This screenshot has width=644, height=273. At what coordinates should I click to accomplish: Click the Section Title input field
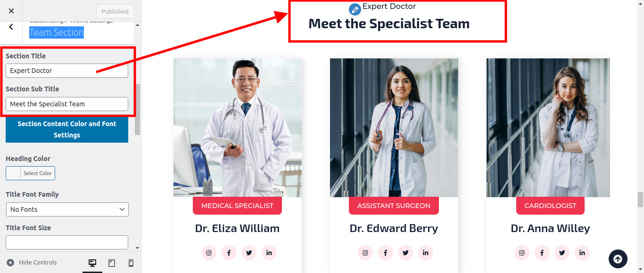coord(67,71)
